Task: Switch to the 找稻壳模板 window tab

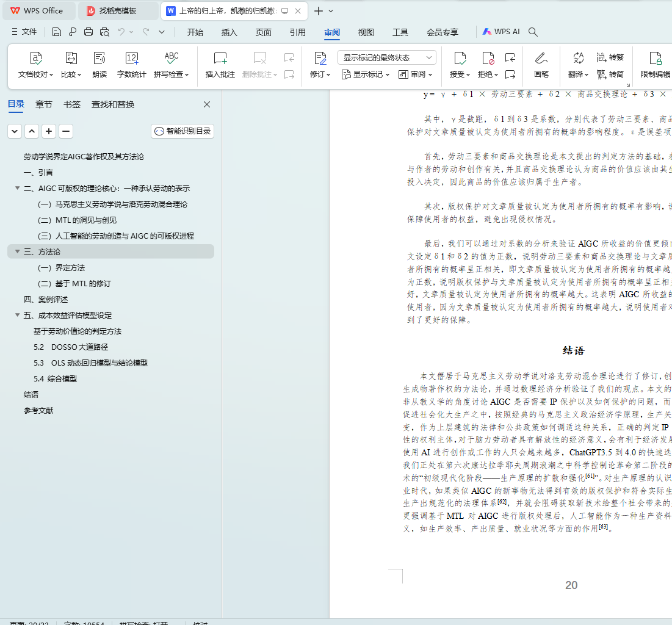Action: point(118,11)
